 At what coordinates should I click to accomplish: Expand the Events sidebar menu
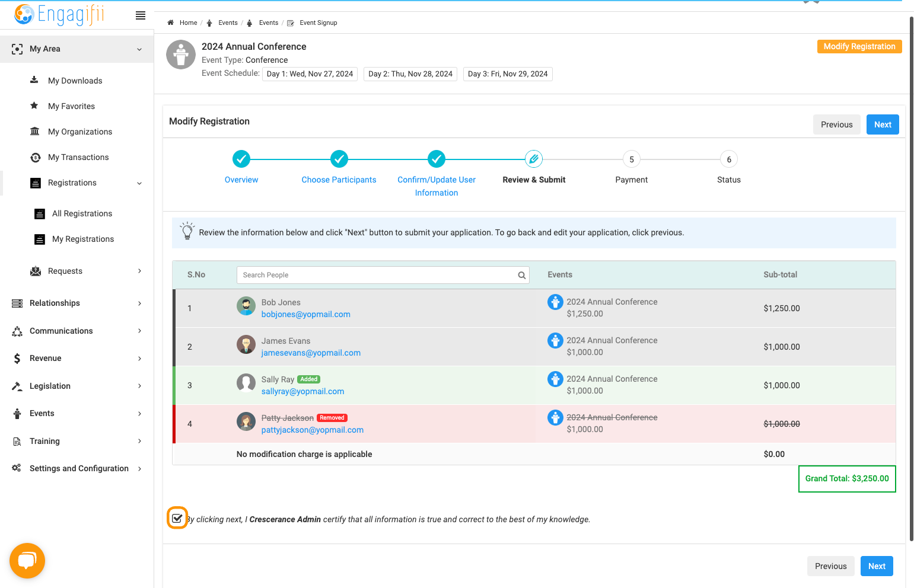(140, 413)
